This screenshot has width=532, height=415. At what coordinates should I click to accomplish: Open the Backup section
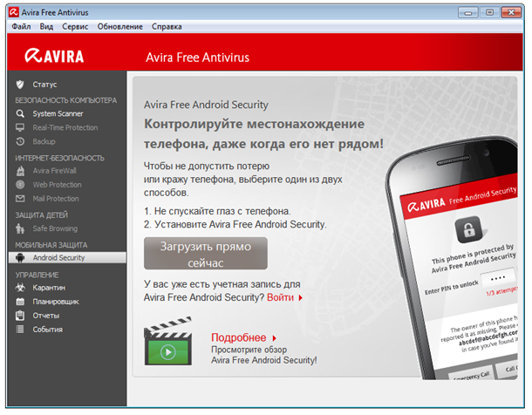pos(44,141)
